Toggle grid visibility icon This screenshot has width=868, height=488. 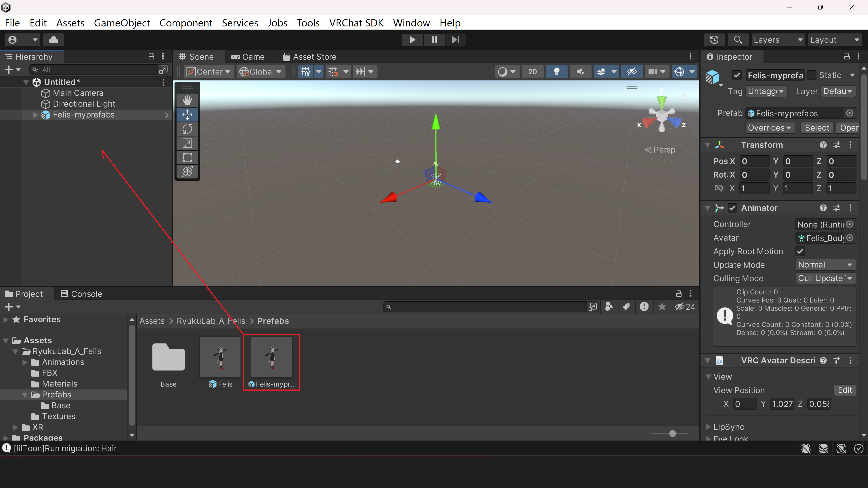coord(306,71)
